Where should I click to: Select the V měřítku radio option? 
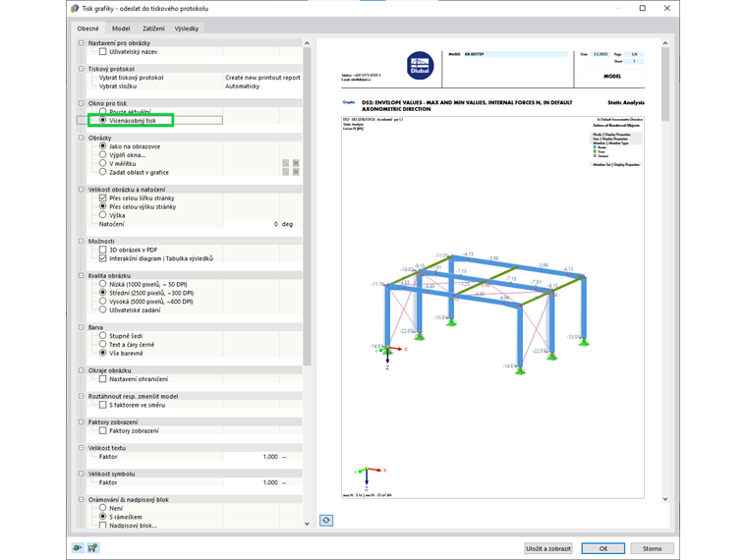click(x=102, y=163)
